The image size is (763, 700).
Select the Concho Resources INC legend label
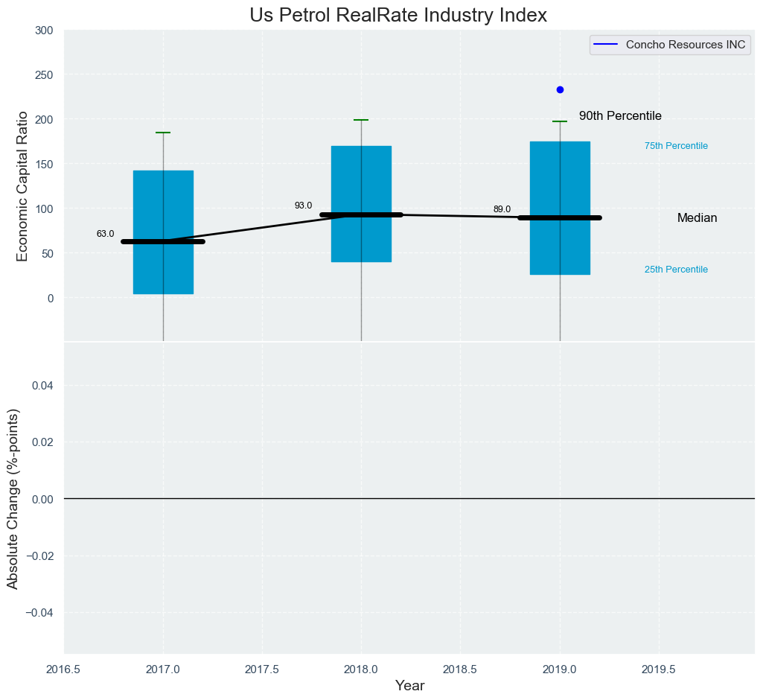(x=686, y=45)
